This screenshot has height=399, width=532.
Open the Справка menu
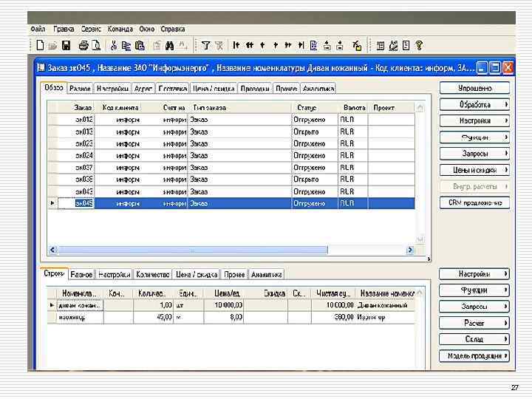173,30
